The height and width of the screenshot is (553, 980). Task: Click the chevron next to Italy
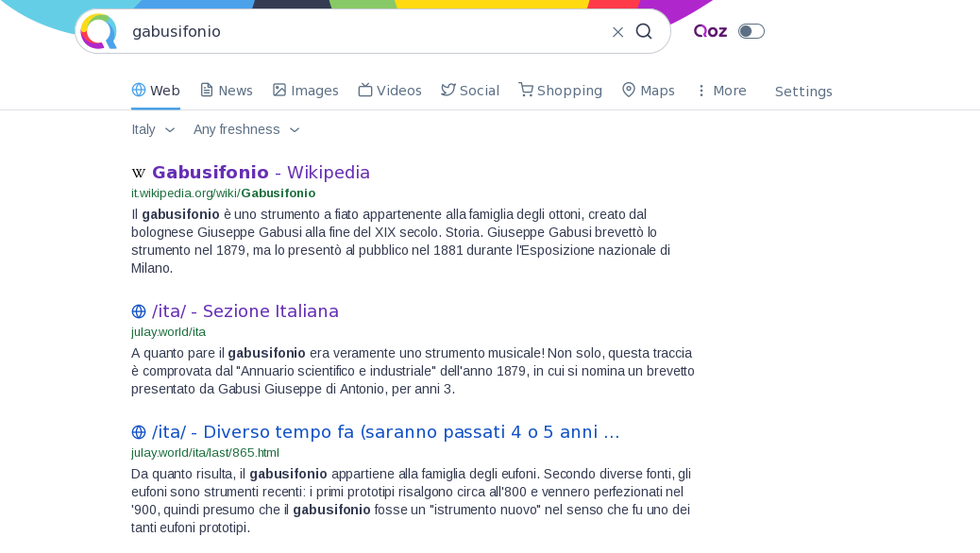169,130
